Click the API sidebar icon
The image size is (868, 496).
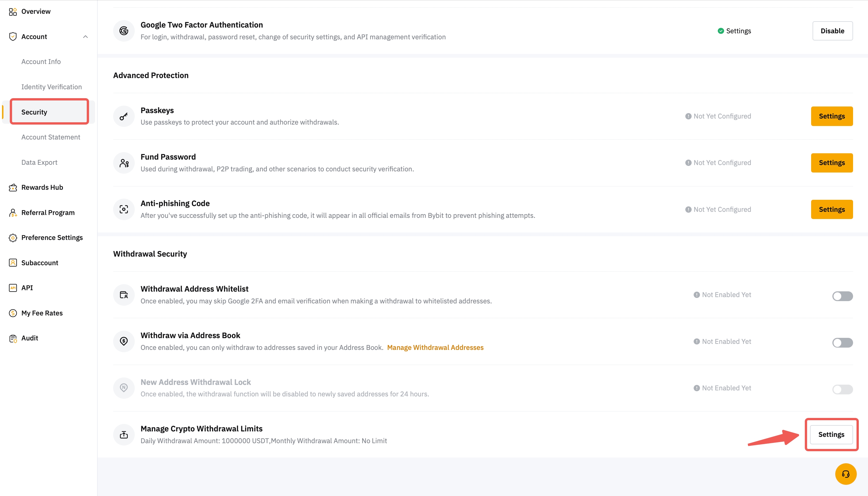tap(13, 288)
